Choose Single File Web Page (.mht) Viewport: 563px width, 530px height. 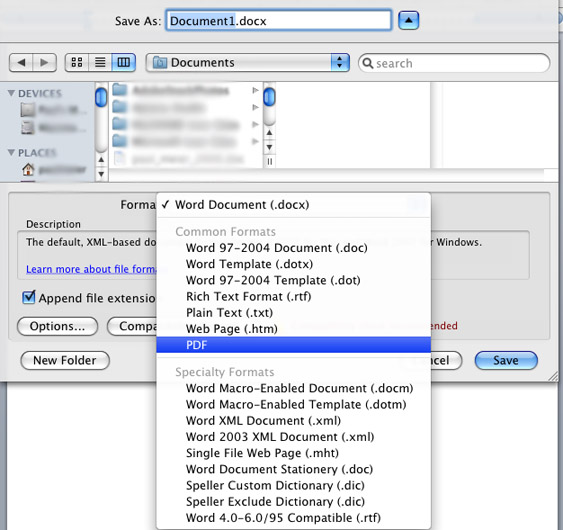[293, 453]
